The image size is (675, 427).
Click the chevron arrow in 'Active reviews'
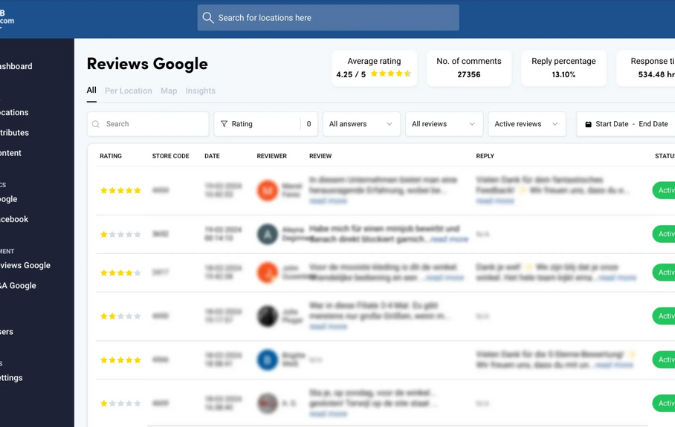[555, 124]
